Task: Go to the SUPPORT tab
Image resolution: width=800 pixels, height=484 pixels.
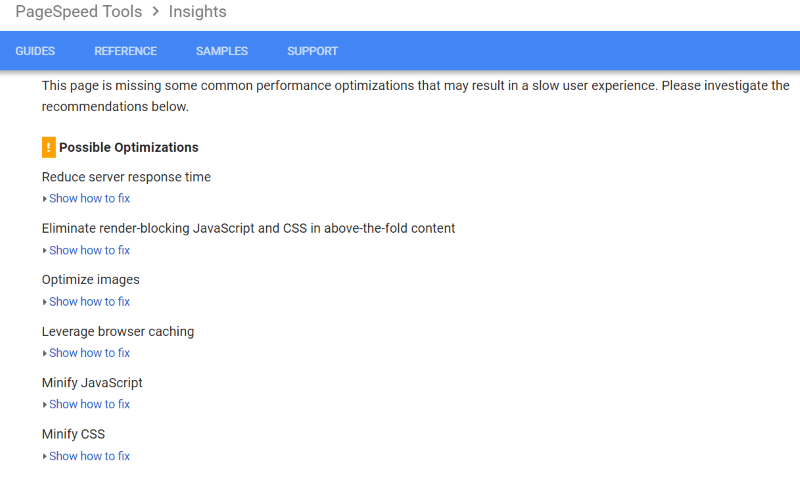Action: click(312, 51)
